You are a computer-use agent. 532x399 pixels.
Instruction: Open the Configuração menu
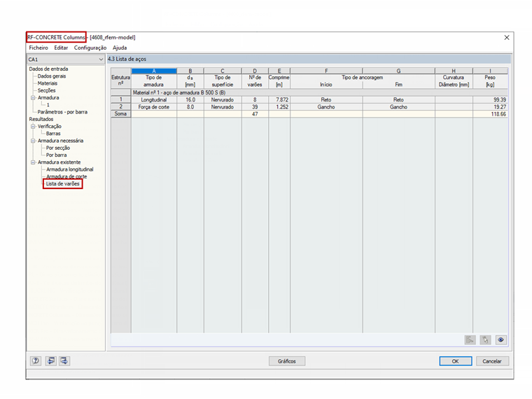click(x=90, y=48)
